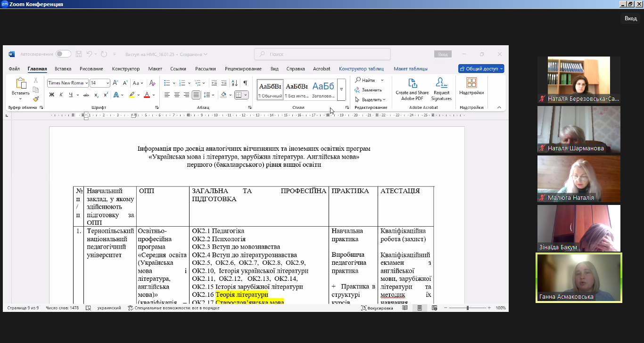This screenshot has height=343, width=644.
Task: Select Наталя Шарманова video thumbnail
Action: click(579, 129)
